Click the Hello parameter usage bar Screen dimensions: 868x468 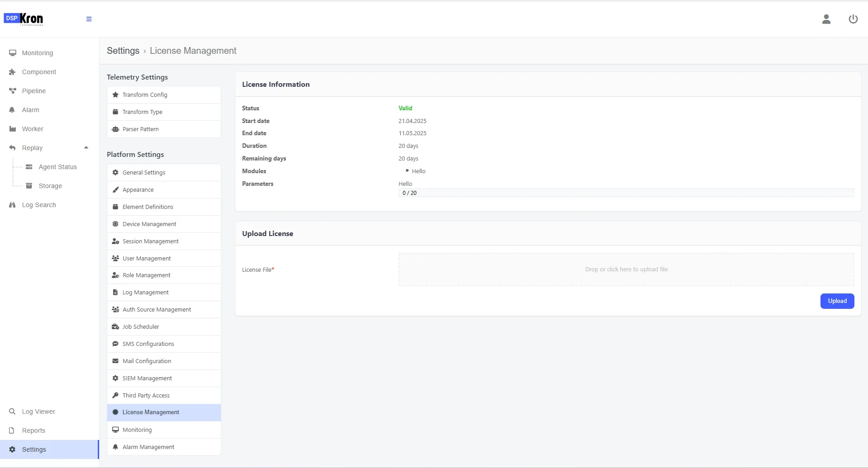coord(626,193)
